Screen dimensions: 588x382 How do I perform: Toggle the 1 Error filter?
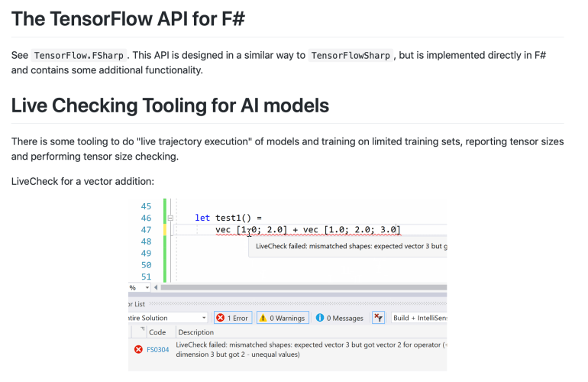[x=231, y=318]
